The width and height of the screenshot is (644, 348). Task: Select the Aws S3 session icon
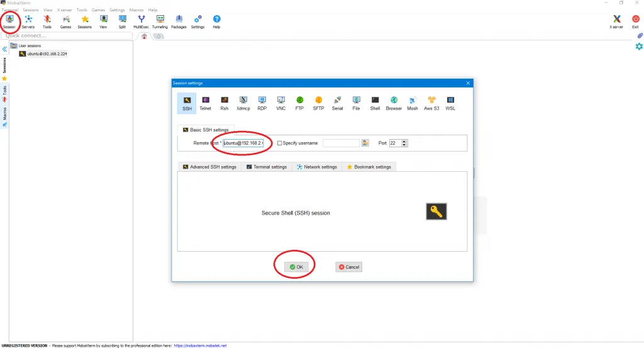[431, 103]
